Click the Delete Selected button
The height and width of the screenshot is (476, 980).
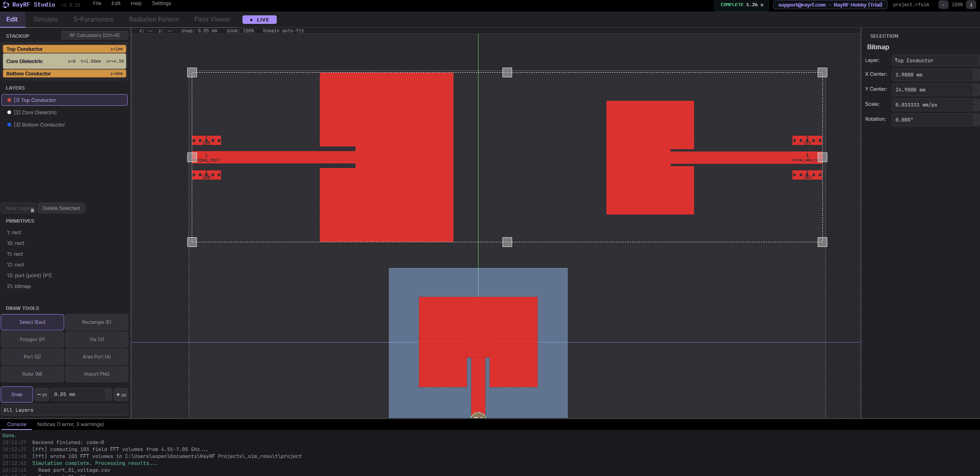click(x=61, y=208)
